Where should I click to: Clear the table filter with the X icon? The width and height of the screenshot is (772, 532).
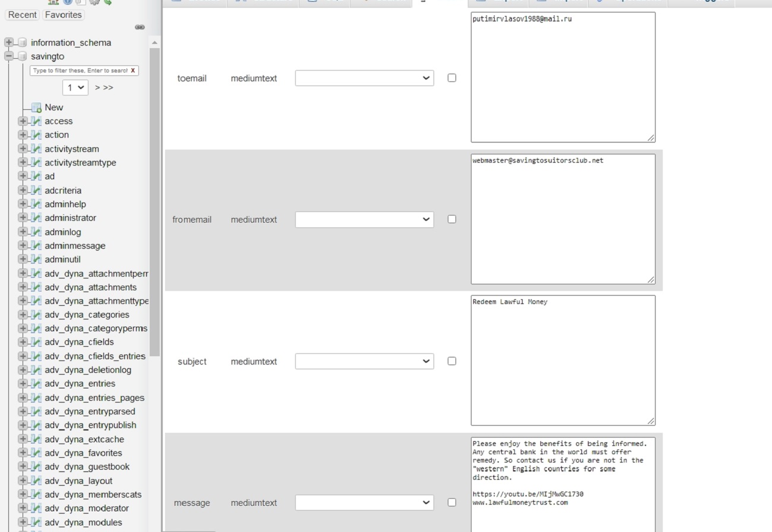click(x=133, y=71)
